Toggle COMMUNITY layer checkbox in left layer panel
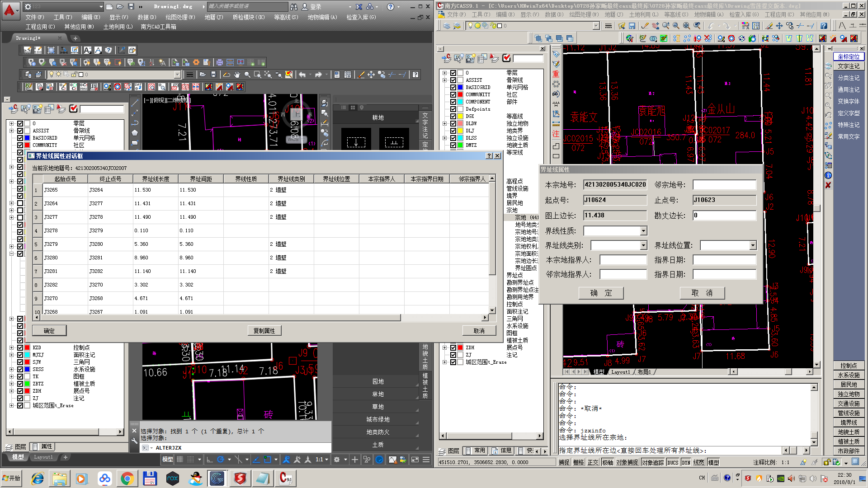The width and height of the screenshot is (868, 488). (20, 145)
